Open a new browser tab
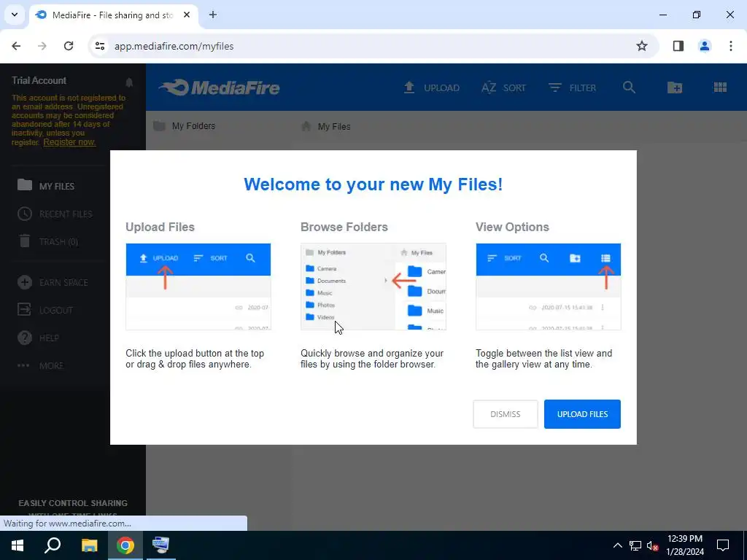The image size is (747, 560). (213, 15)
